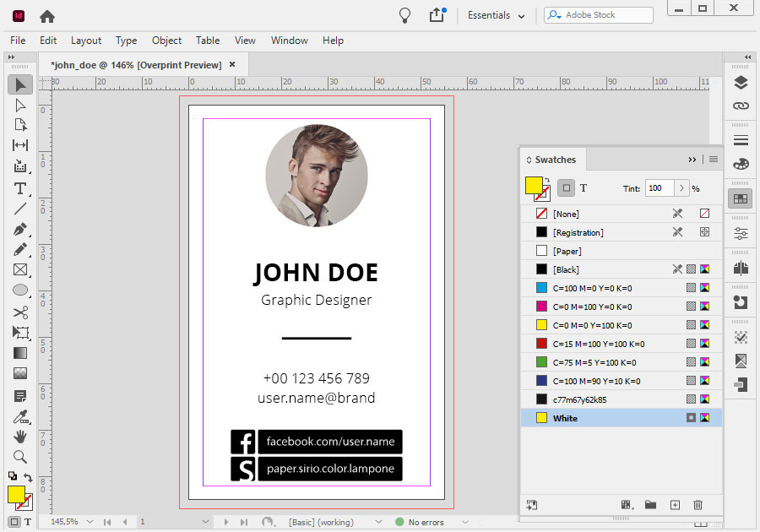Open the Layers panel icon
This screenshot has width=760, height=532.
[741, 83]
